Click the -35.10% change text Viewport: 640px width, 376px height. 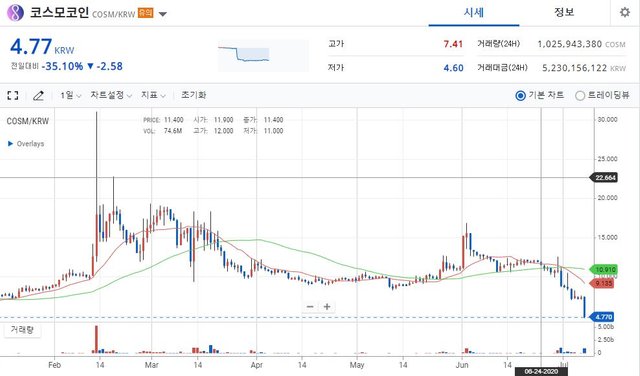pyautogui.click(x=62, y=66)
